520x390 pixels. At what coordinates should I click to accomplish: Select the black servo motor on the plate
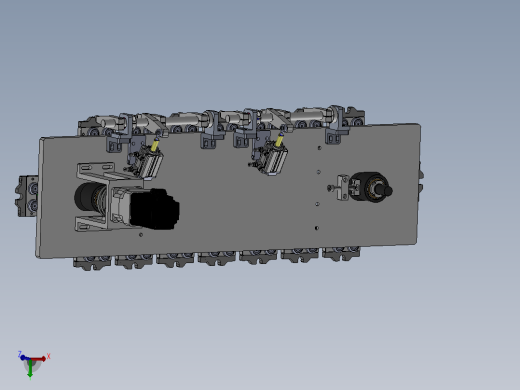pos(154,209)
